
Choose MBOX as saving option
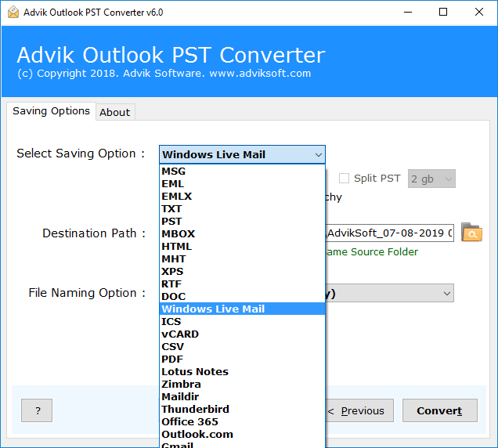(x=242, y=234)
